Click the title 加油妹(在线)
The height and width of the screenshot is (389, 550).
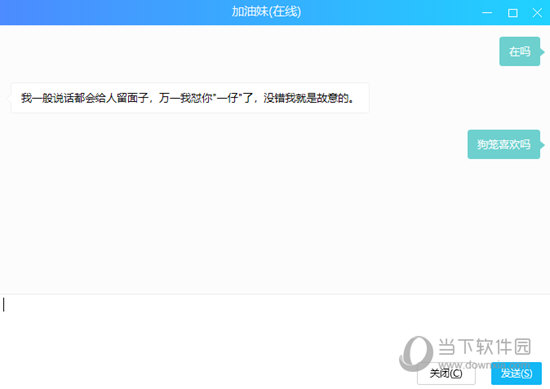pyautogui.click(x=266, y=12)
